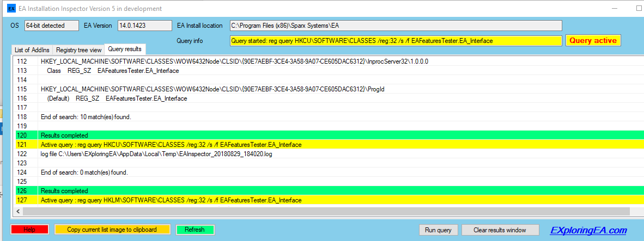Image resolution: width=644 pixels, height=241 pixels.
Task: Select line 120 Results completed row
Action: click(x=218, y=135)
